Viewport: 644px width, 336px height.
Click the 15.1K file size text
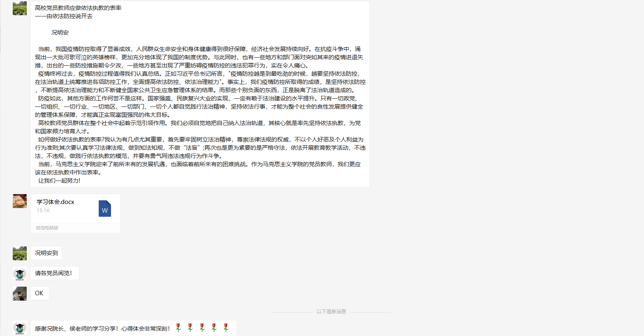43,211
